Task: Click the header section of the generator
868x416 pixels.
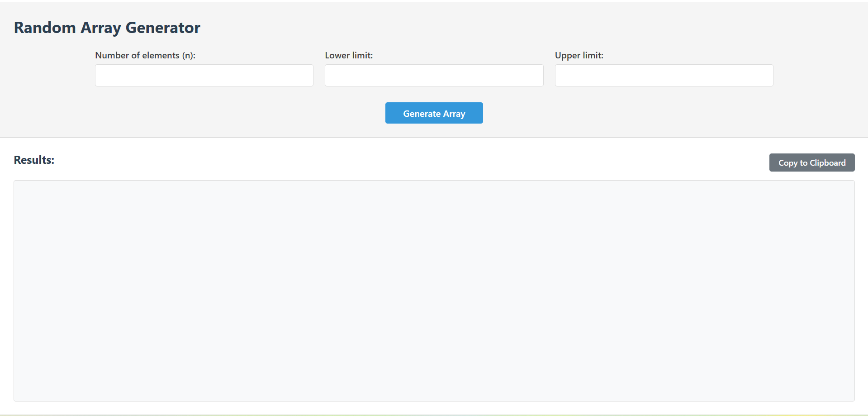Action: (x=434, y=27)
